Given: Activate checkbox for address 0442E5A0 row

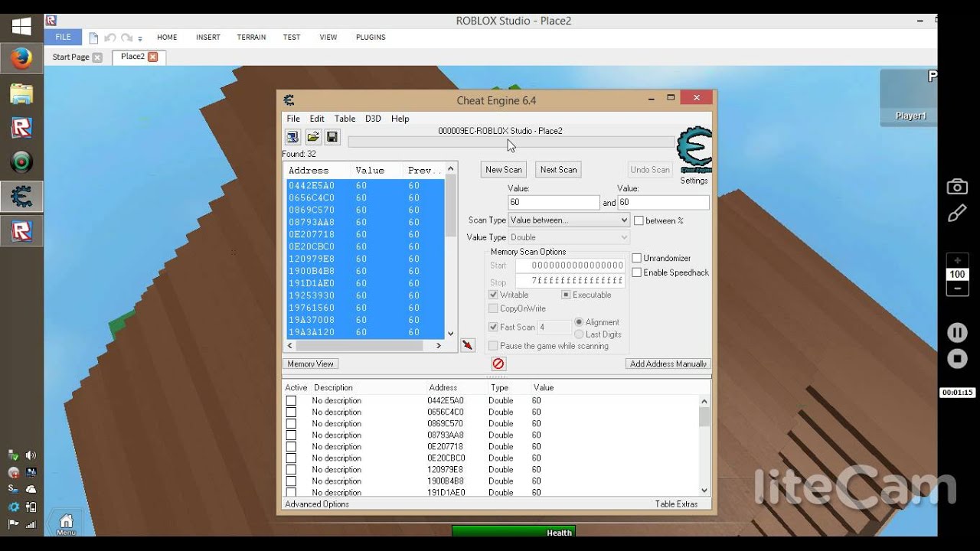Looking at the screenshot, I should point(291,400).
